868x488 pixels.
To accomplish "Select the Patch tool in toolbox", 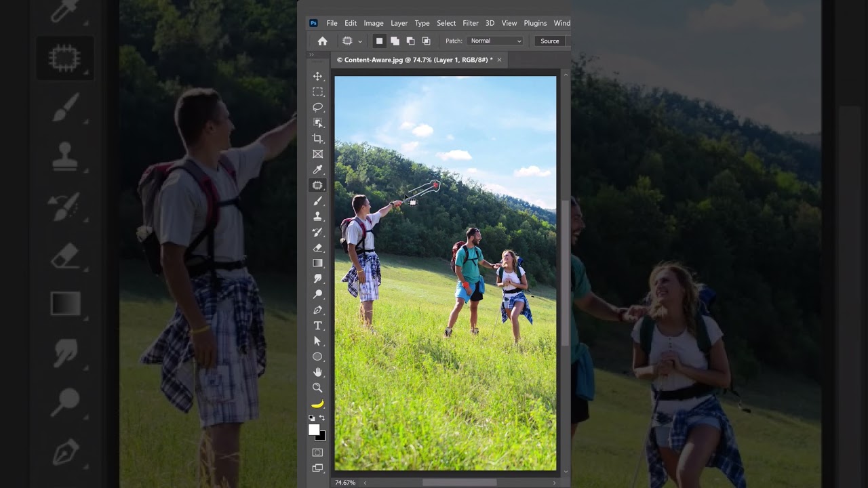I will (317, 185).
